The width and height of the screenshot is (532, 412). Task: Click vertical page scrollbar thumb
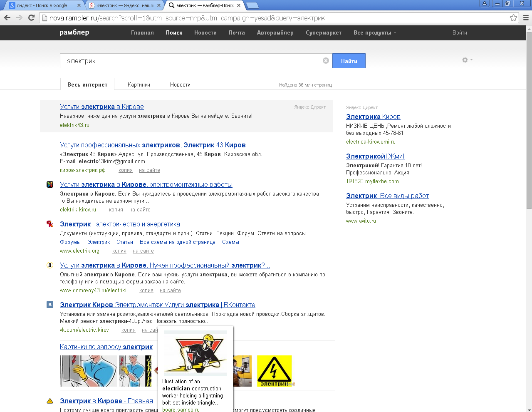[x=529, y=120]
